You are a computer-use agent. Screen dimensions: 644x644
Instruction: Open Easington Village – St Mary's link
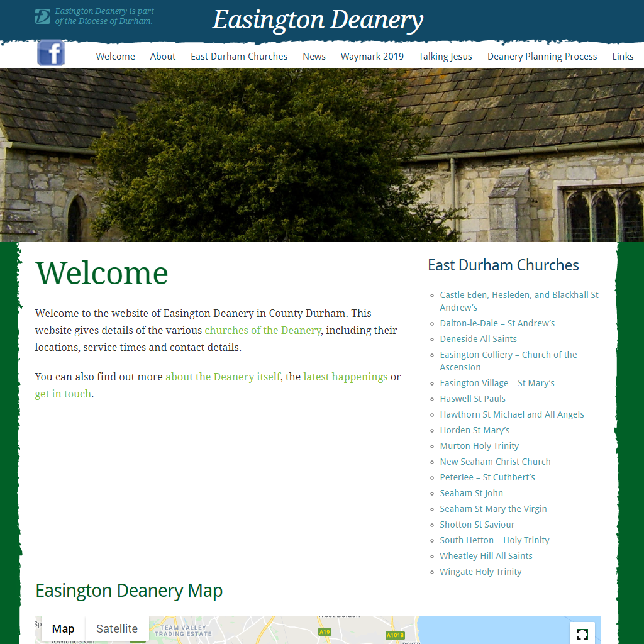tap(497, 383)
